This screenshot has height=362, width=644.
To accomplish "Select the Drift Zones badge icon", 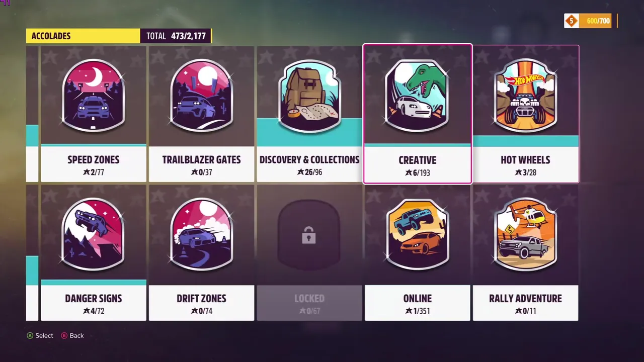I will click(201, 234).
